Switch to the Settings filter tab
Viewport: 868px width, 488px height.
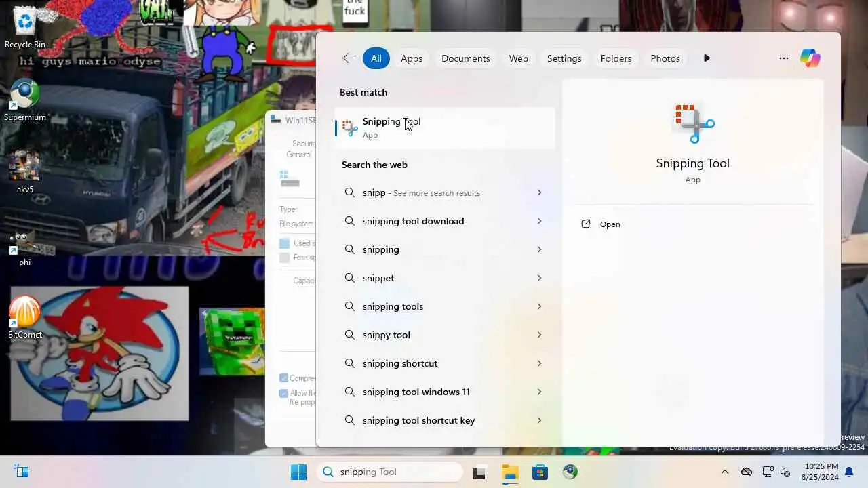(x=564, y=58)
